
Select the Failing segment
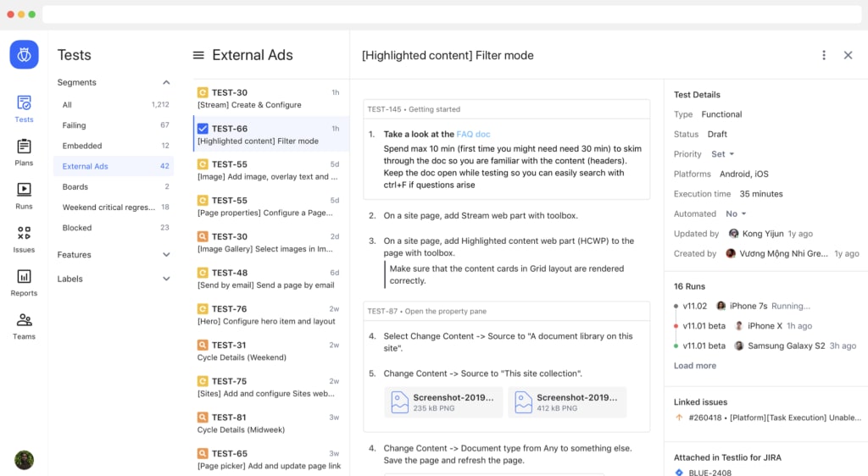pyautogui.click(x=75, y=125)
